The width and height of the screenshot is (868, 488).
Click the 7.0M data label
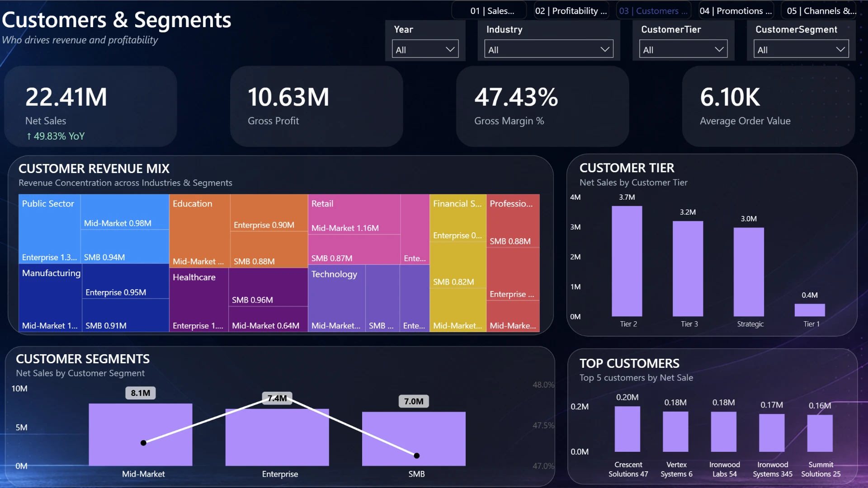point(414,401)
